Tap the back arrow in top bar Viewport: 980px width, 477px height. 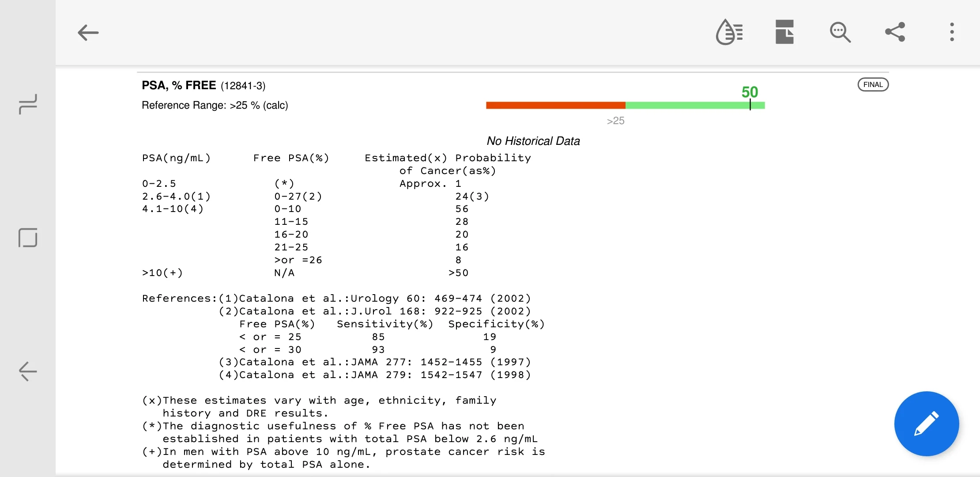[x=88, y=33]
